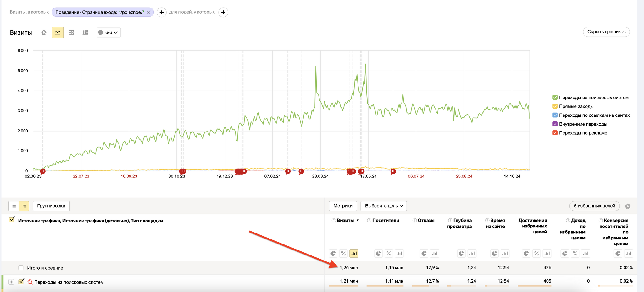Toggle bar display for Посетители column
Screen dimensions: 644x292
[x=399, y=253]
